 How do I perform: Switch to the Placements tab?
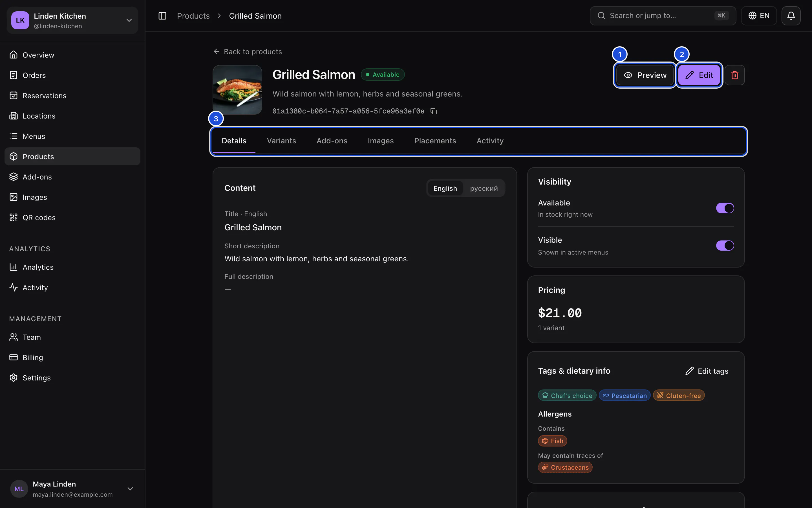coord(435,141)
